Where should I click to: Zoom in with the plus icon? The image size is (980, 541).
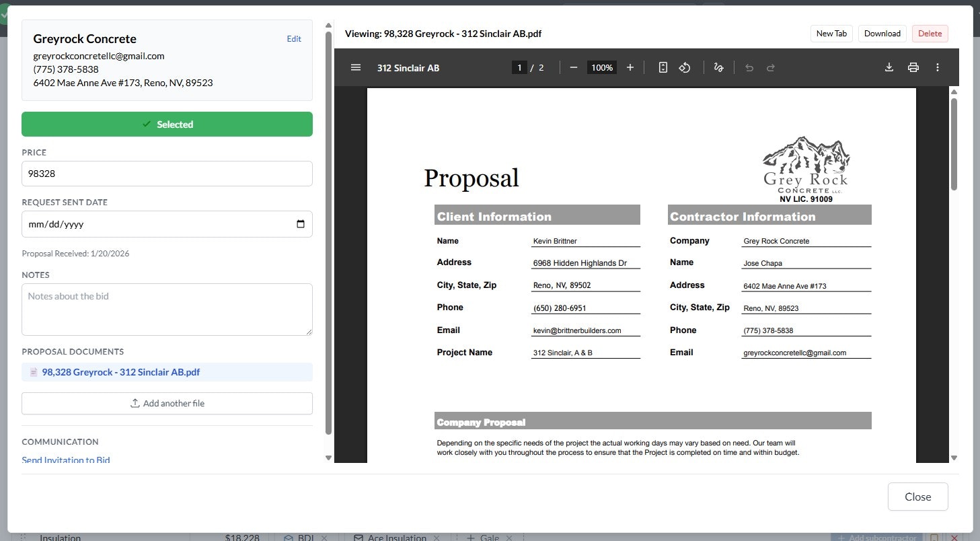point(630,67)
